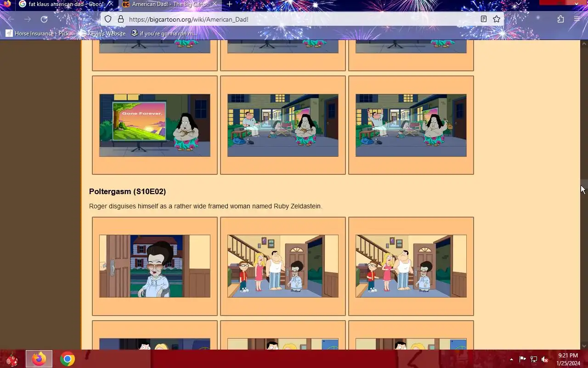Show site security padlock info

[x=121, y=19]
